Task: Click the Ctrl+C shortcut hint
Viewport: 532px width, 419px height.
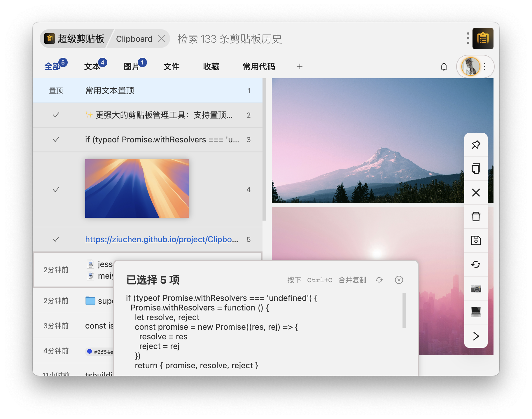Action: point(319,280)
